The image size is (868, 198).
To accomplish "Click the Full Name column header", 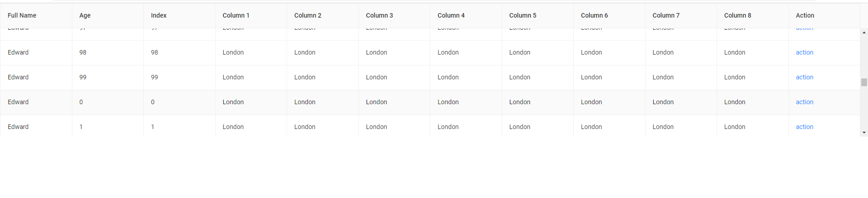I will (x=22, y=15).
